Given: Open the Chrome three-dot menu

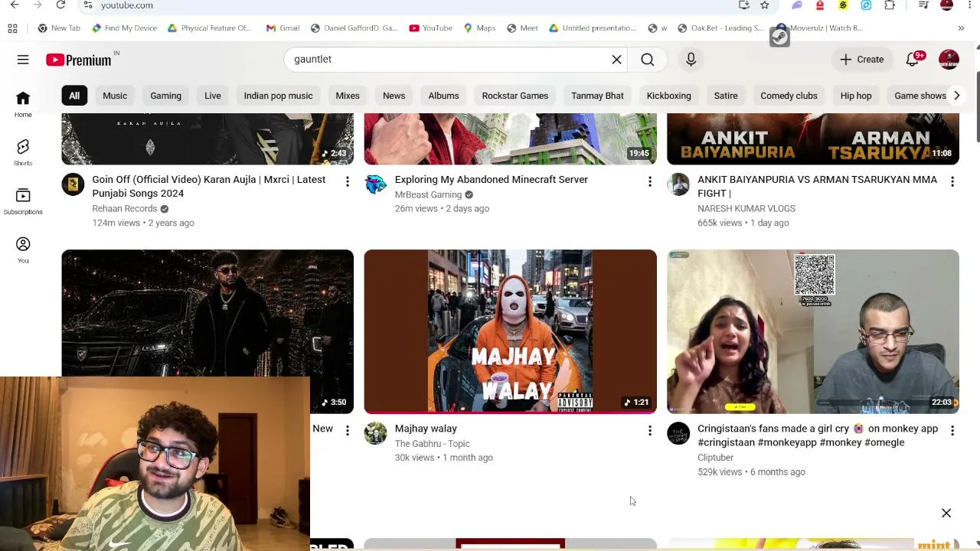Looking at the screenshot, I should 971,5.
